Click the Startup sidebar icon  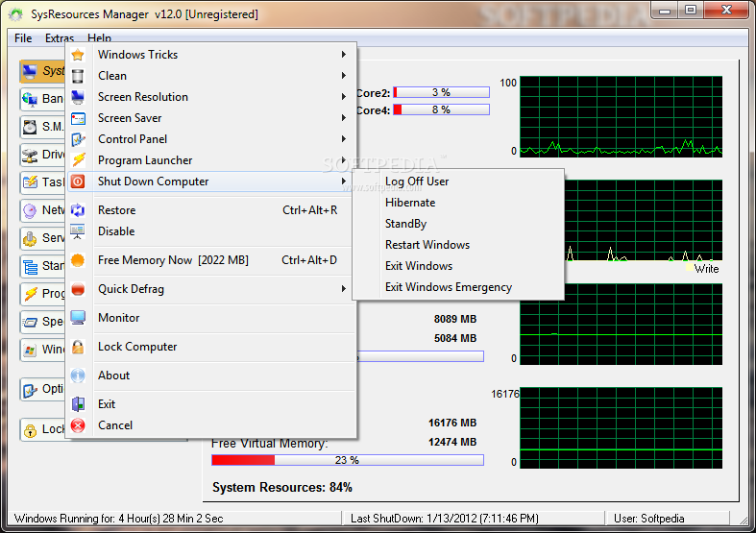30,266
